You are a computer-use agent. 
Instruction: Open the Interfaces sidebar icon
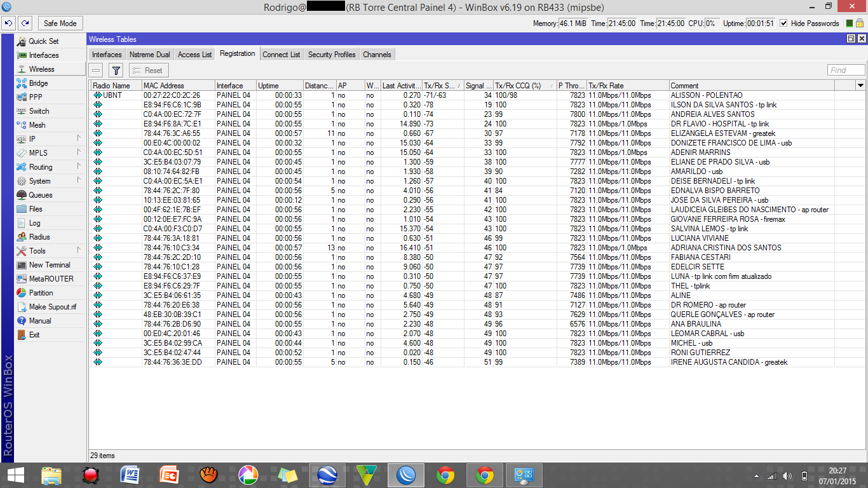click(22, 55)
